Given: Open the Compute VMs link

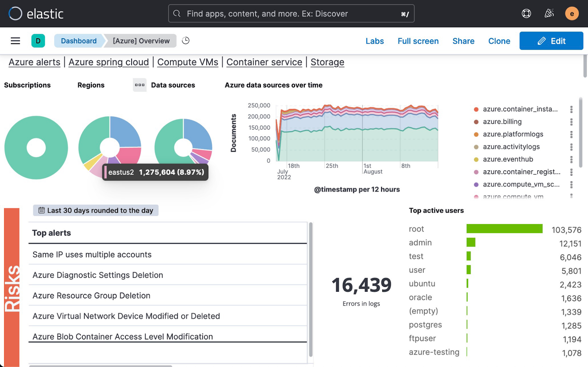Looking at the screenshot, I should tap(187, 62).
